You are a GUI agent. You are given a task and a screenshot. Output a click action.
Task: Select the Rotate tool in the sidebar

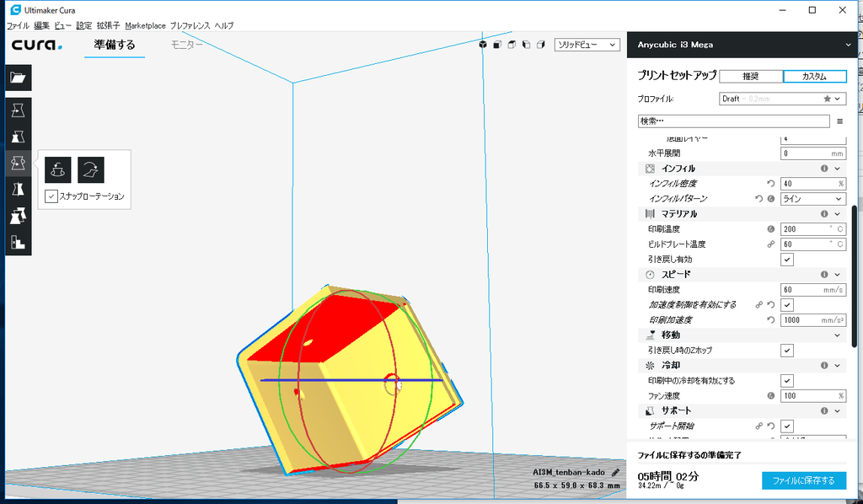(x=19, y=163)
